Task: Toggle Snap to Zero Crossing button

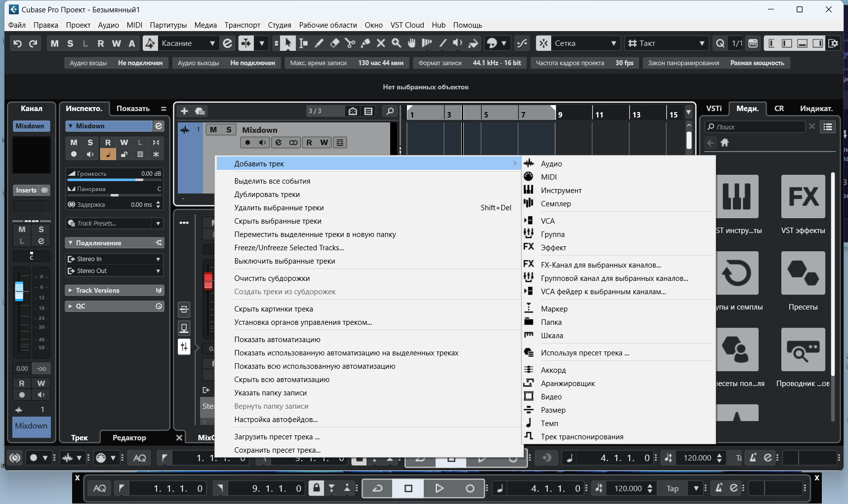Action: coord(522,43)
